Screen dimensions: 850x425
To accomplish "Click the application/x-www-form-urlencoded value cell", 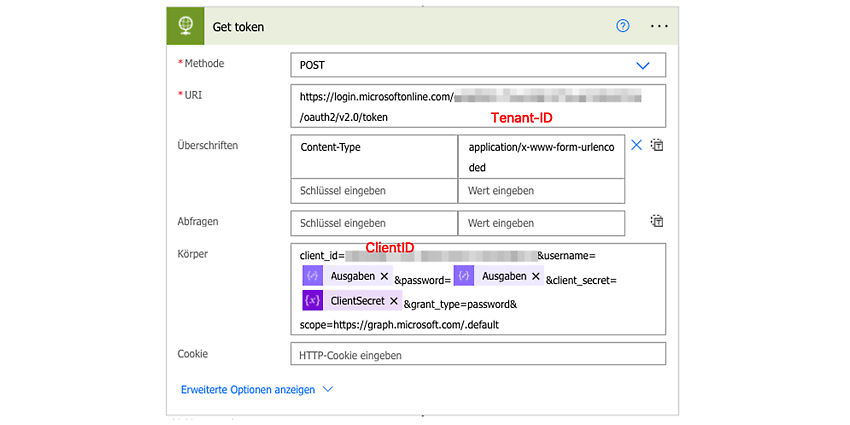I will point(541,156).
